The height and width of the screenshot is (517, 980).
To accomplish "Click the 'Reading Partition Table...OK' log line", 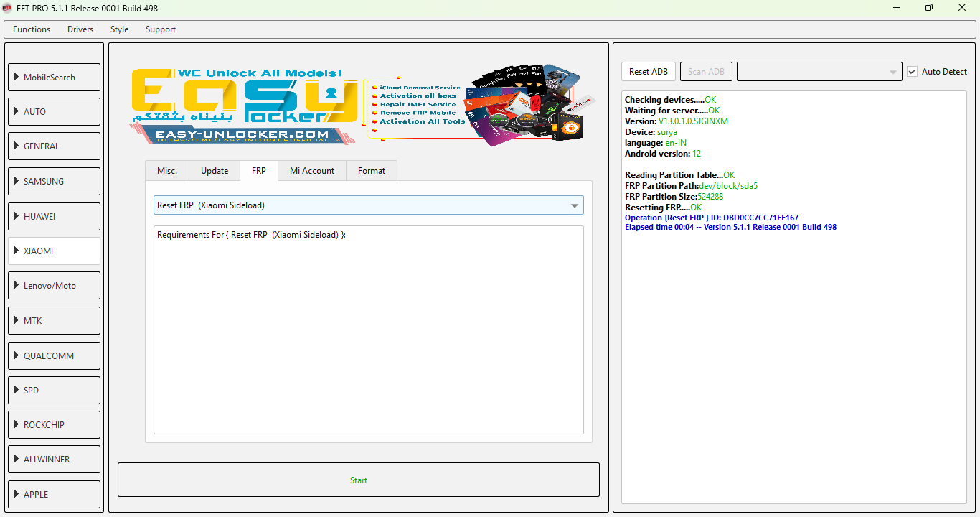I will click(x=680, y=175).
